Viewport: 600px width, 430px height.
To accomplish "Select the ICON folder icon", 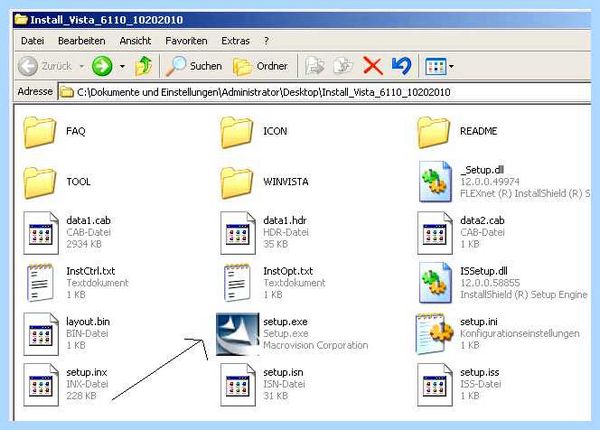I will point(237,132).
